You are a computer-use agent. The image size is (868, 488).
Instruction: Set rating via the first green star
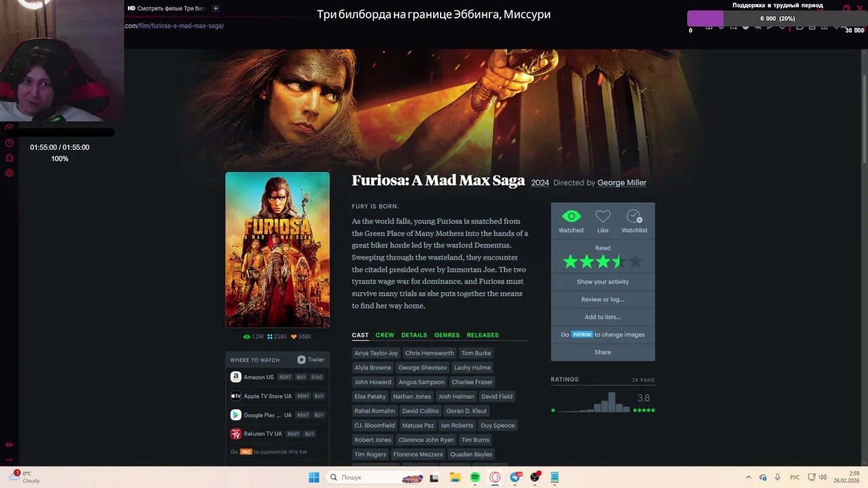pyautogui.click(x=570, y=262)
